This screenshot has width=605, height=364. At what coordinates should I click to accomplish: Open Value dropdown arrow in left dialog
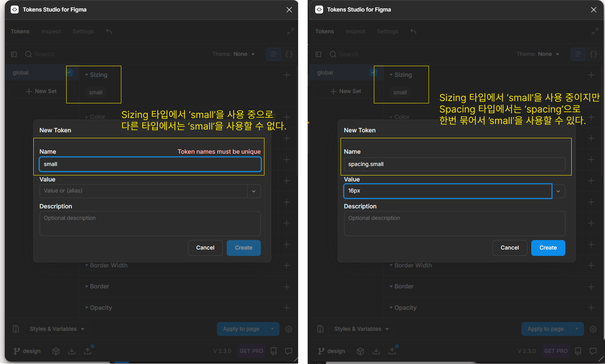point(254,191)
